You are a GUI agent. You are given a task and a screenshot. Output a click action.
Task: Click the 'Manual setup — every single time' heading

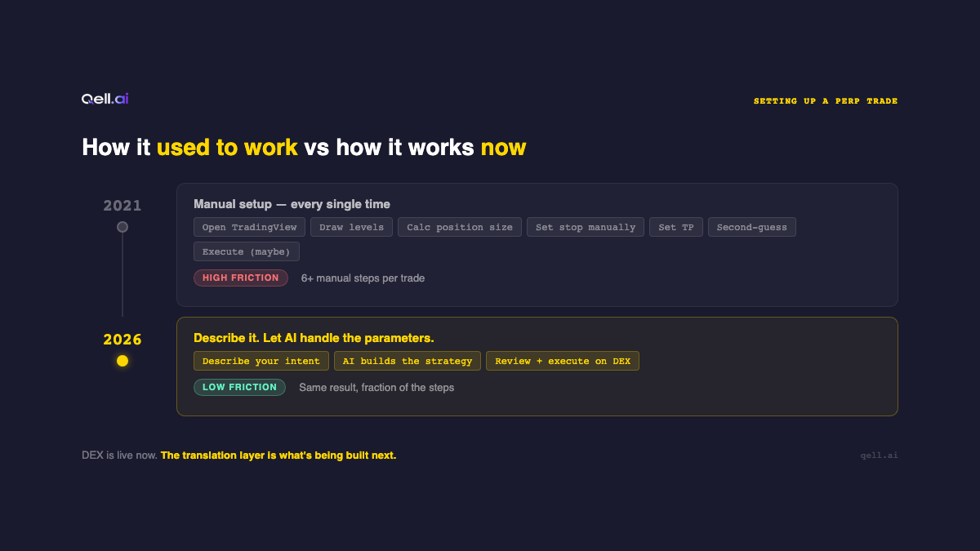point(292,204)
